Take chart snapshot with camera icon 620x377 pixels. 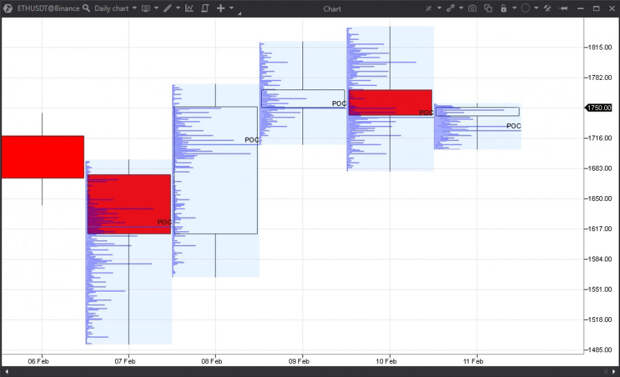[x=472, y=8]
